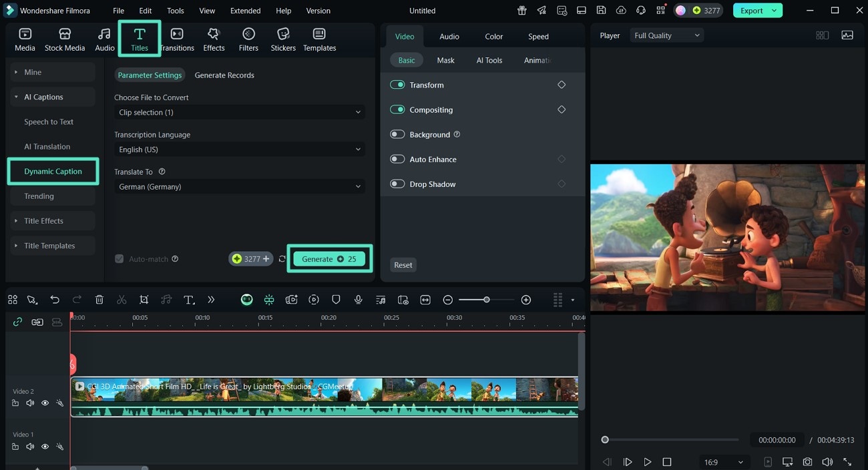This screenshot has width=868, height=470.
Task: Select the crop tool in timeline toolbar
Action: [x=144, y=300]
